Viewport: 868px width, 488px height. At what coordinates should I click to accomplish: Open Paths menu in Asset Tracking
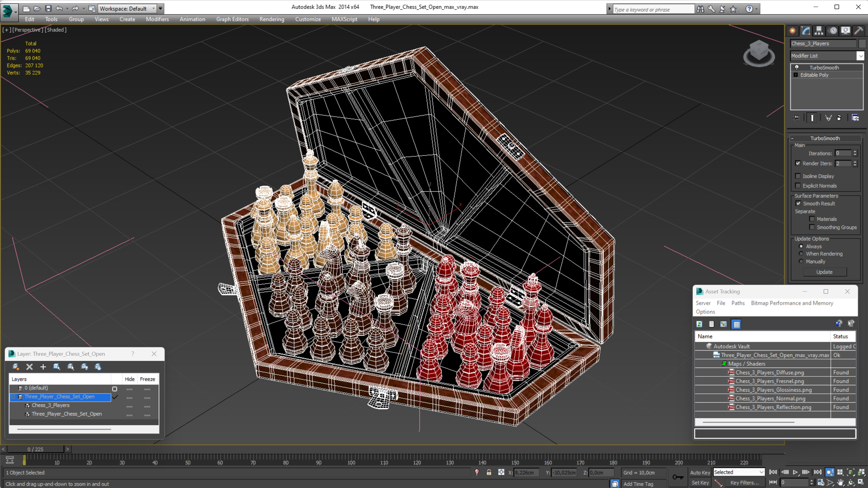738,303
